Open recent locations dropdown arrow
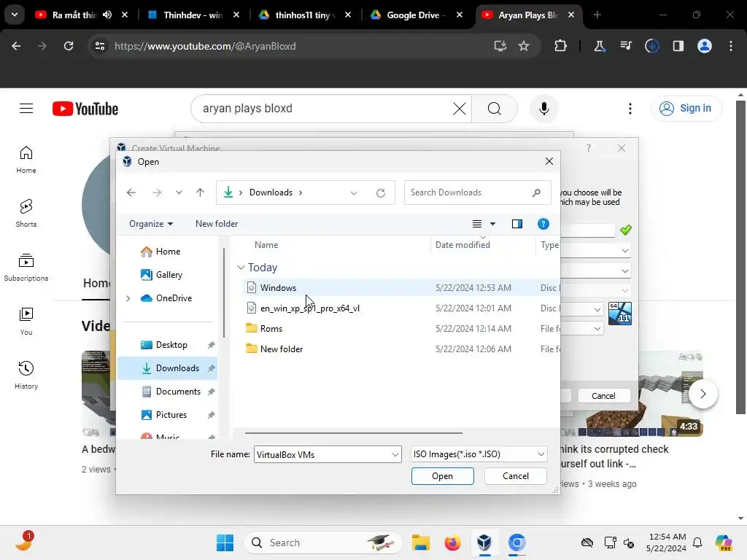The height and width of the screenshot is (560, 747). click(x=179, y=192)
